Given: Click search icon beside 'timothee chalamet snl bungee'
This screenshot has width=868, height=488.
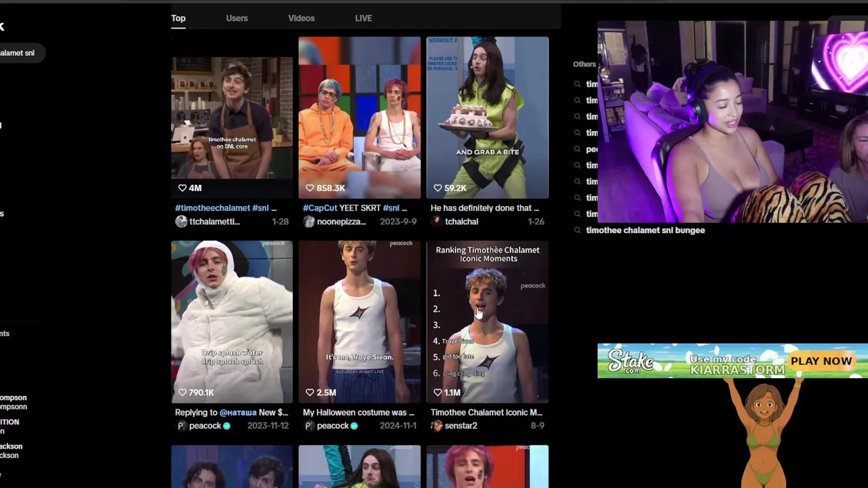Looking at the screenshot, I should coord(577,230).
